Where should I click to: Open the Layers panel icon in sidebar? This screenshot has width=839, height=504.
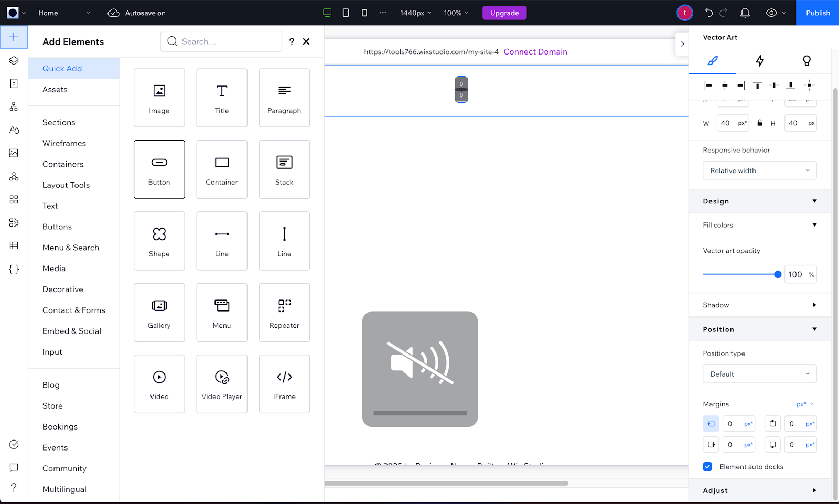(14, 60)
